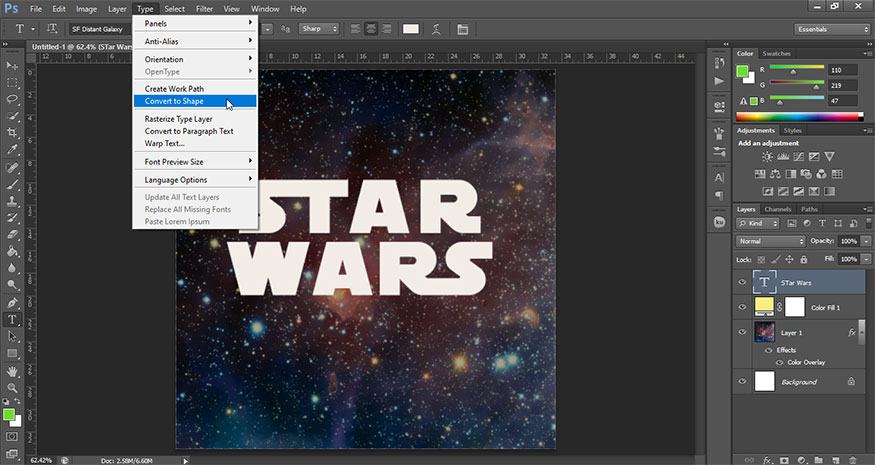Viewport: 875px width, 465px height.
Task: Select the Crop tool
Action: pos(12,133)
